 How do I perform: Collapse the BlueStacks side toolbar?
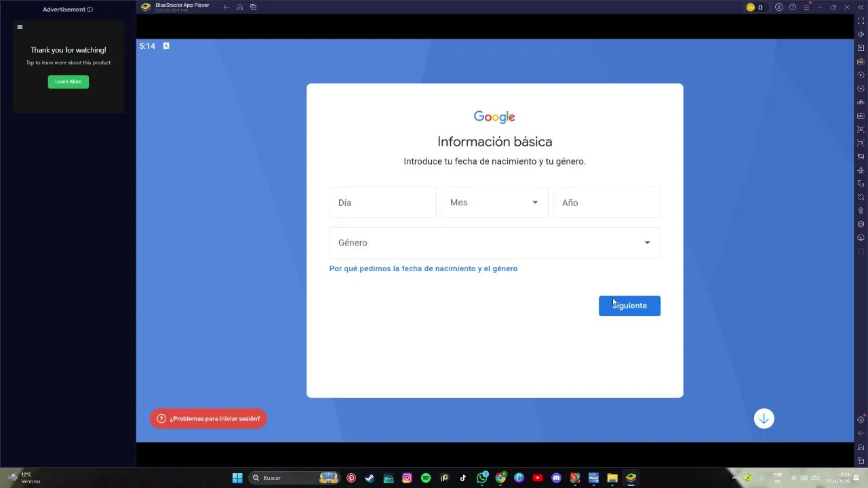tap(861, 7)
